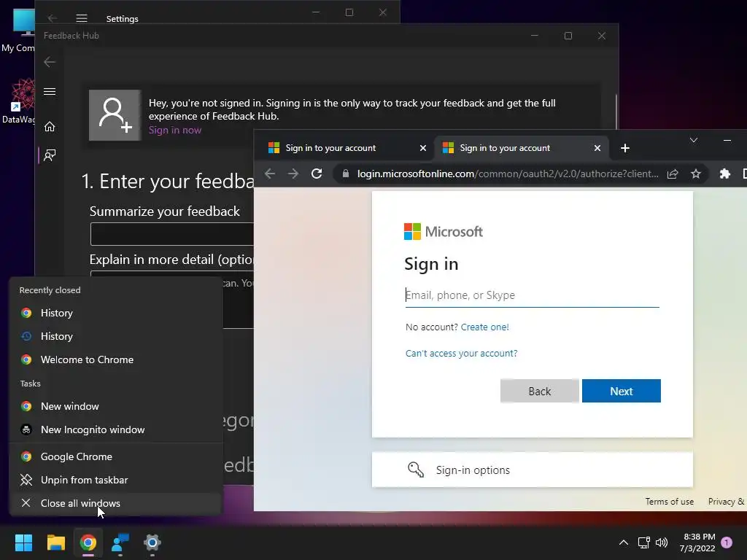Go back in Feedback Hub

click(x=50, y=62)
